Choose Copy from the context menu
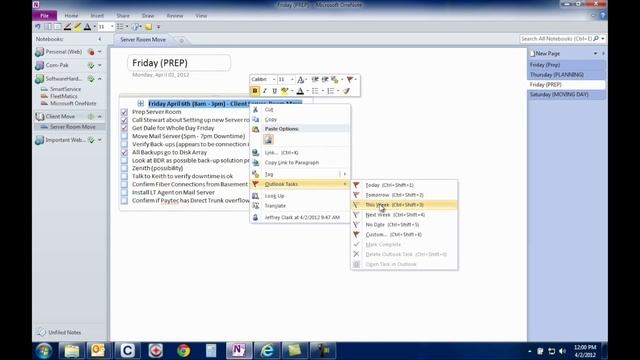The width and height of the screenshot is (640, 360). tap(300, 119)
